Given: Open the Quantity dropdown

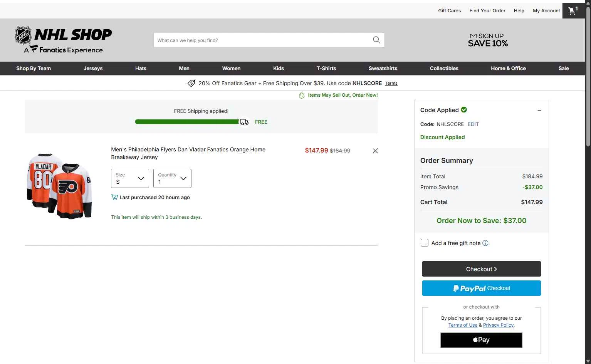Looking at the screenshot, I should tap(172, 178).
